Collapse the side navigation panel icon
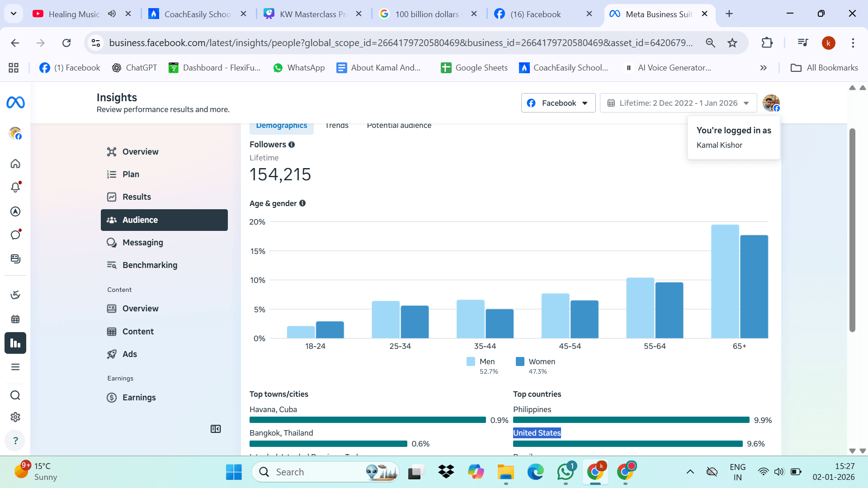 point(216,429)
